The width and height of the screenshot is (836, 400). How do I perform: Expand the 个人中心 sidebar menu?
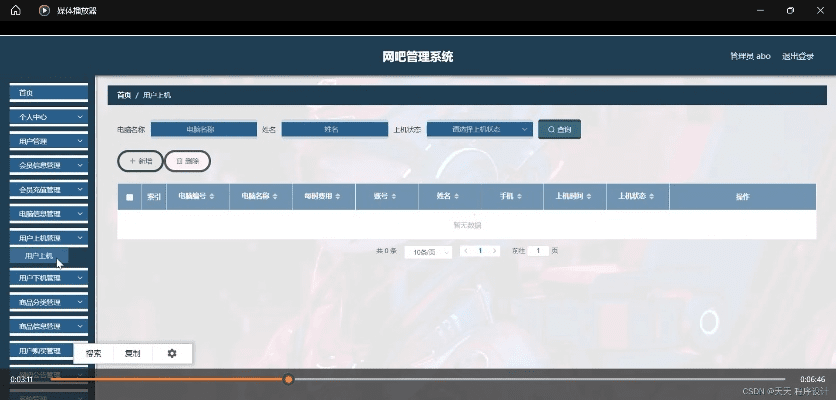49,117
